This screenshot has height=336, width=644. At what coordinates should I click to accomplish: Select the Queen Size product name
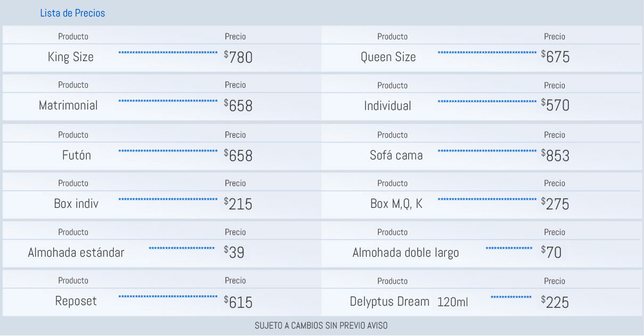click(388, 57)
